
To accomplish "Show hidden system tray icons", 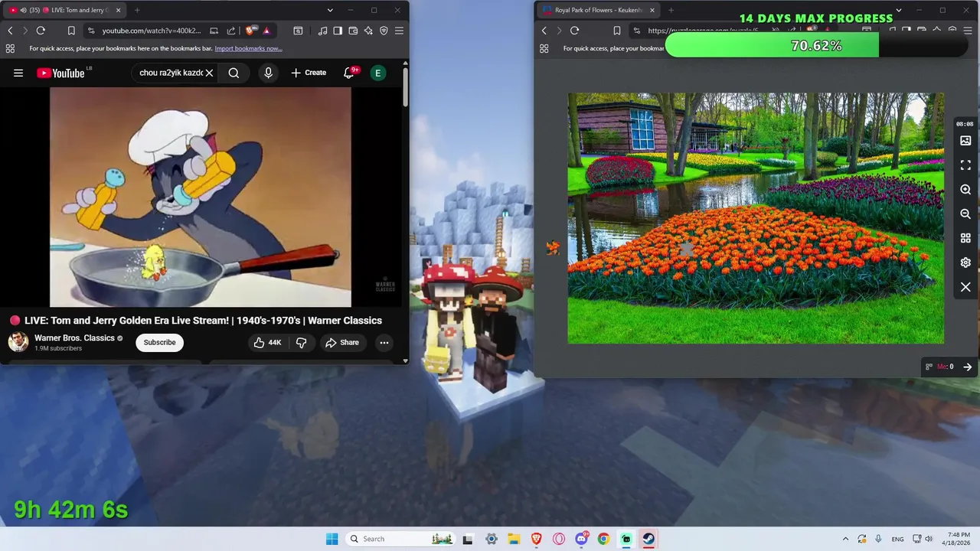I will [x=845, y=539].
